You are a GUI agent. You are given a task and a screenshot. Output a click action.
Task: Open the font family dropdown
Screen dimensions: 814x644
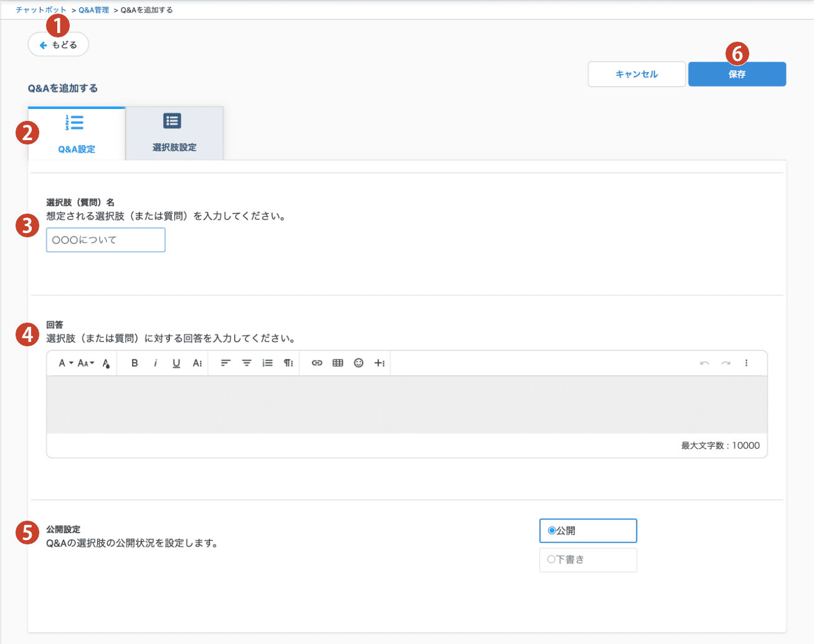(x=65, y=363)
